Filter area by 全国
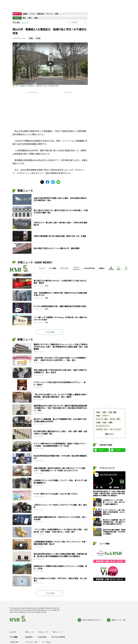138x644 pixels. click(x=36, y=18)
